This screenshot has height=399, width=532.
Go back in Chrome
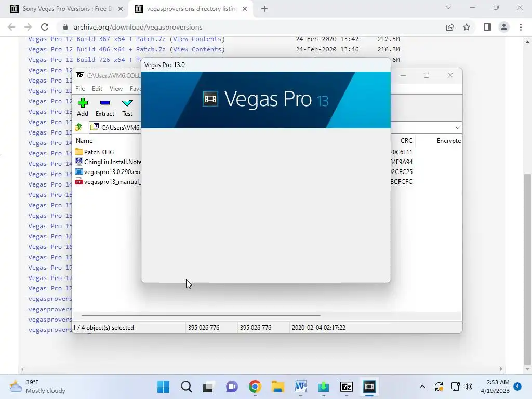point(11,27)
